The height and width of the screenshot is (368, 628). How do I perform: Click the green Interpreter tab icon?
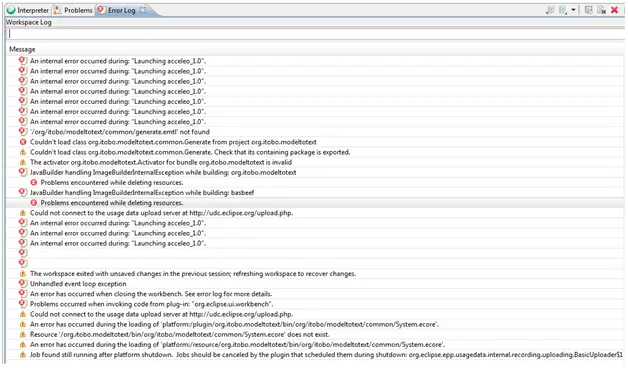pos(11,10)
